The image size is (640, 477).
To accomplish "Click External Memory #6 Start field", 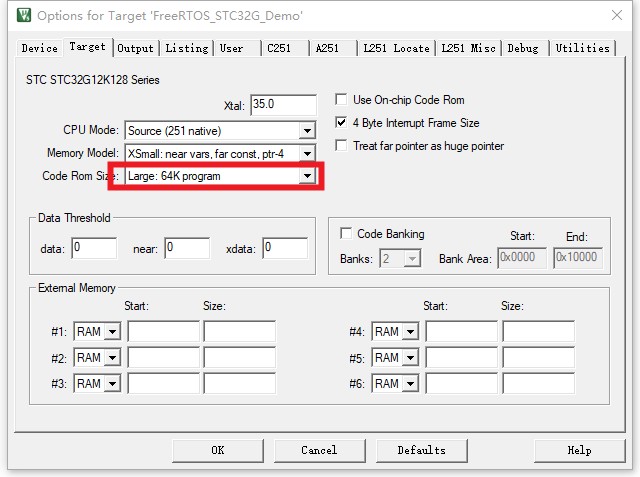I will click(462, 384).
